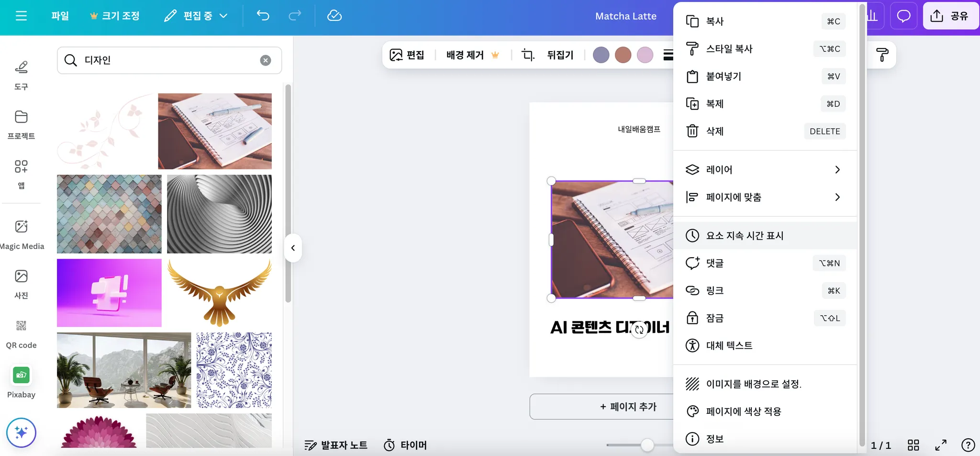
Task: Choose 붙여넣기 paste in context menu
Action: click(x=765, y=76)
